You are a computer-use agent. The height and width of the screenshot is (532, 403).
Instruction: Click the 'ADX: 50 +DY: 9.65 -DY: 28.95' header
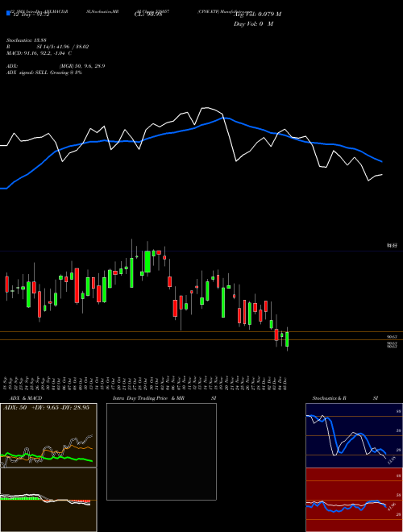pos(46,407)
